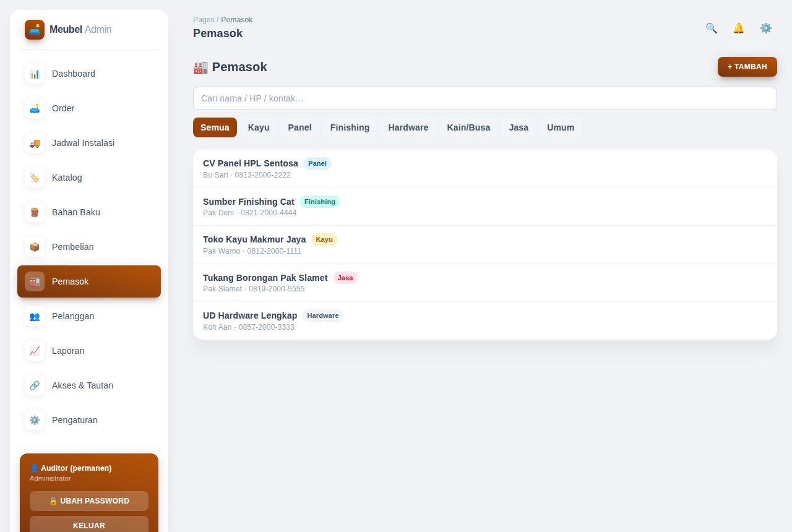Filter suppliers by Kain/Busa
The width and height of the screenshot is (792, 532).
[x=468, y=127]
